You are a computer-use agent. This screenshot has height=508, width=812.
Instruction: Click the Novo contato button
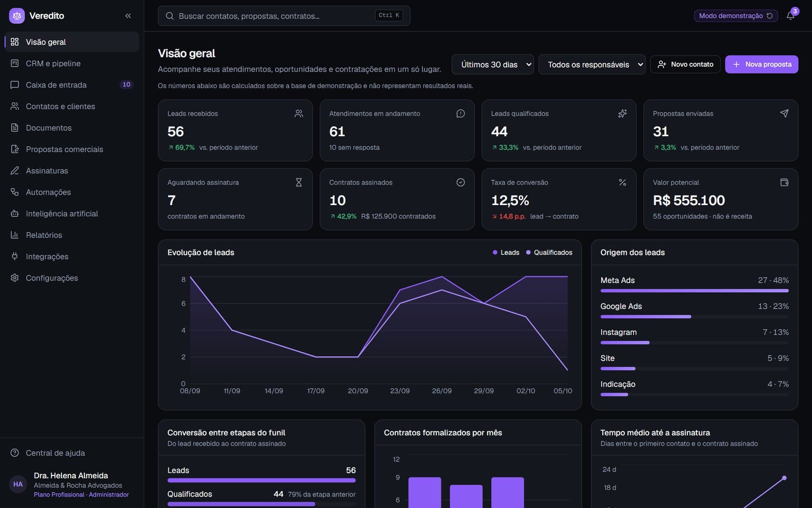685,65
